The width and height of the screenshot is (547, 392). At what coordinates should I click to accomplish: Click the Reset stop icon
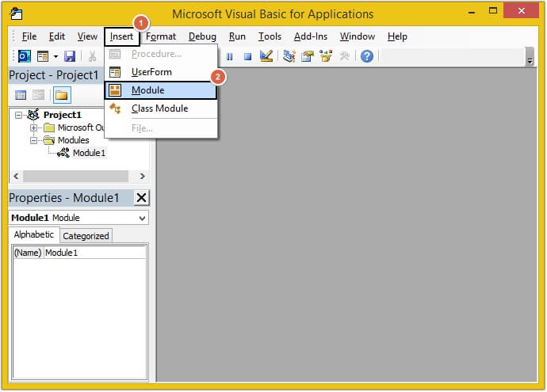click(247, 56)
